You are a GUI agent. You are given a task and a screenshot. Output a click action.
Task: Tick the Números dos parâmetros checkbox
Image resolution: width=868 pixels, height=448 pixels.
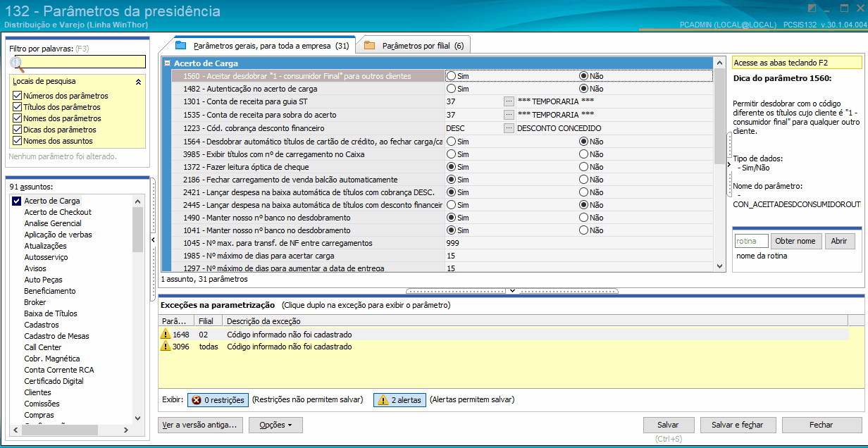tap(17, 96)
